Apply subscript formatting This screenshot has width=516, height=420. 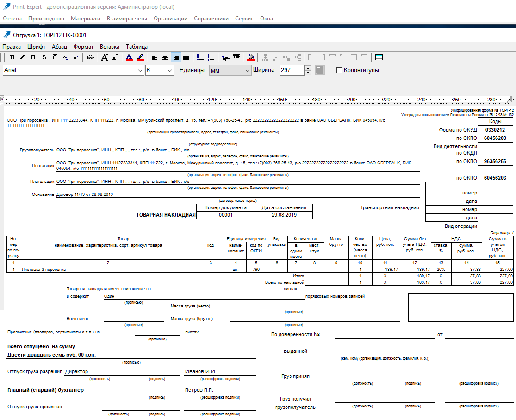coord(65,57)
